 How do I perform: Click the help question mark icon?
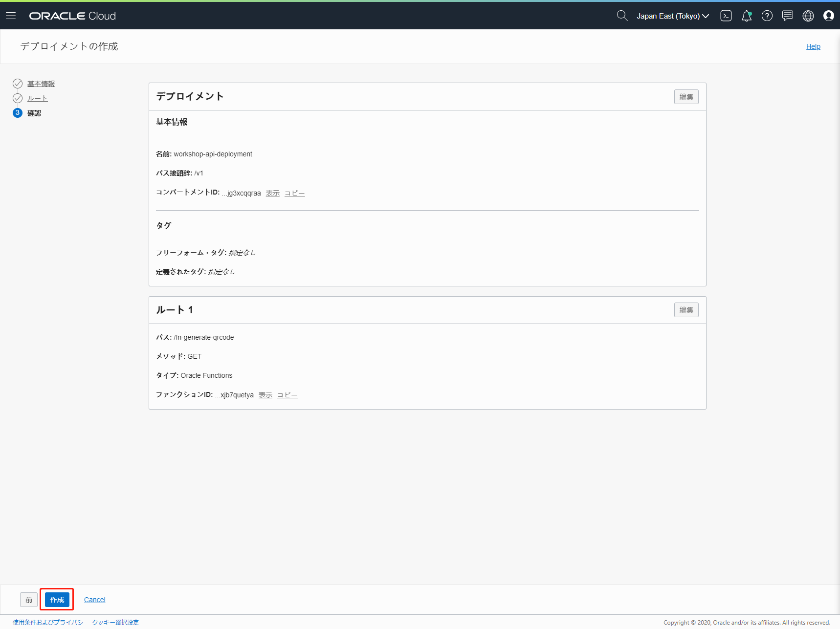click(x=767, y=16)
